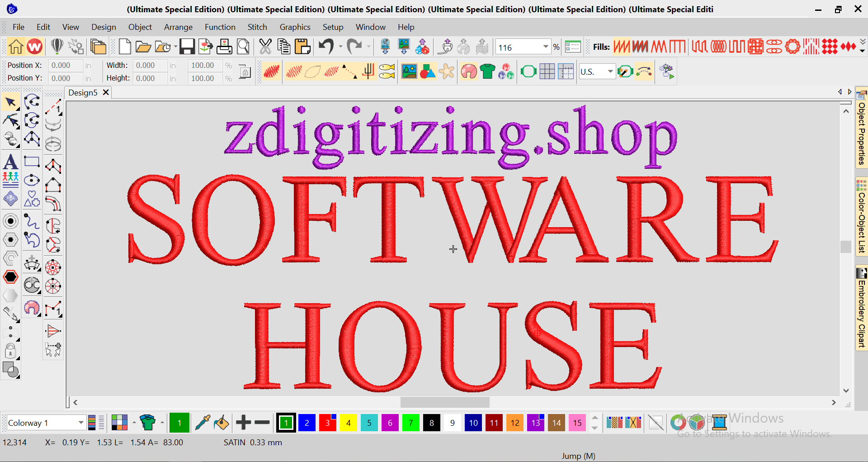Click the grid display icon
This screenshot has height=462, width=868.
tap(547, 71)
